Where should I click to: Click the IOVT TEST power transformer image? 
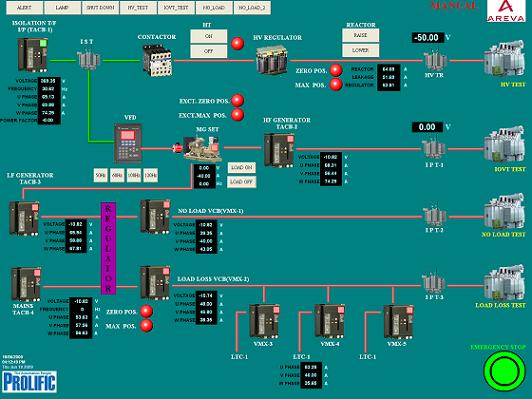[x=504, y=144]
